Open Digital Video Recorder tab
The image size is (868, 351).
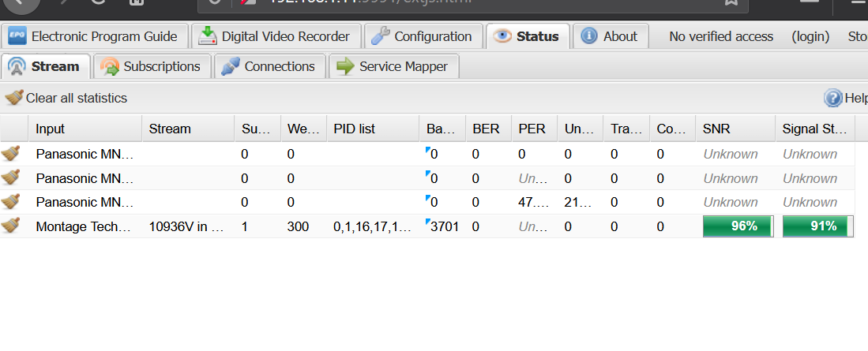tap(276, 36)
